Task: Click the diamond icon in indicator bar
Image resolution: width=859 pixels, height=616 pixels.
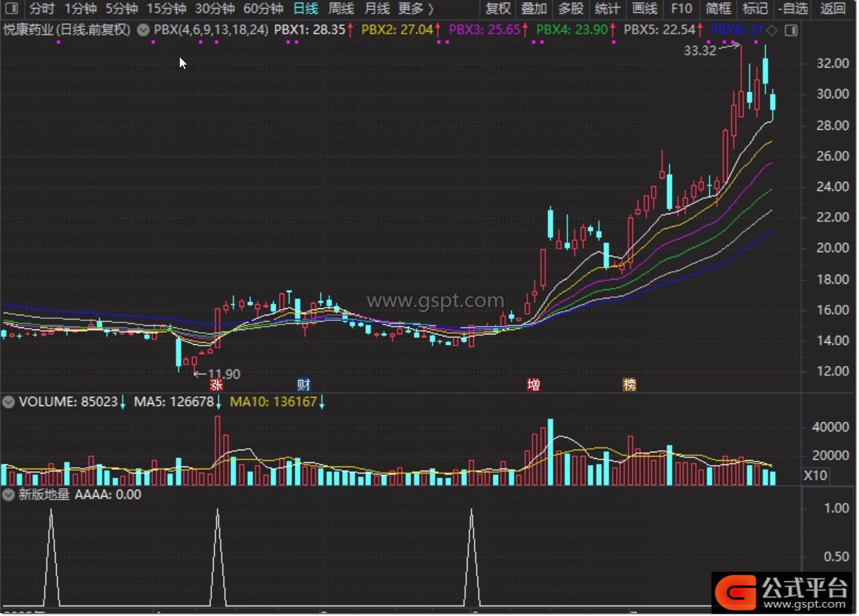Action: 771,30
